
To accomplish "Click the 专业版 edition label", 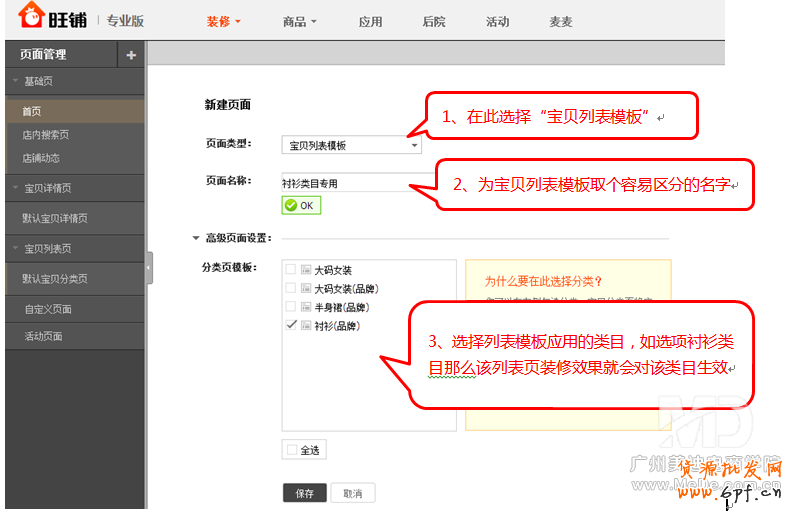I will [x=125, y=21].
